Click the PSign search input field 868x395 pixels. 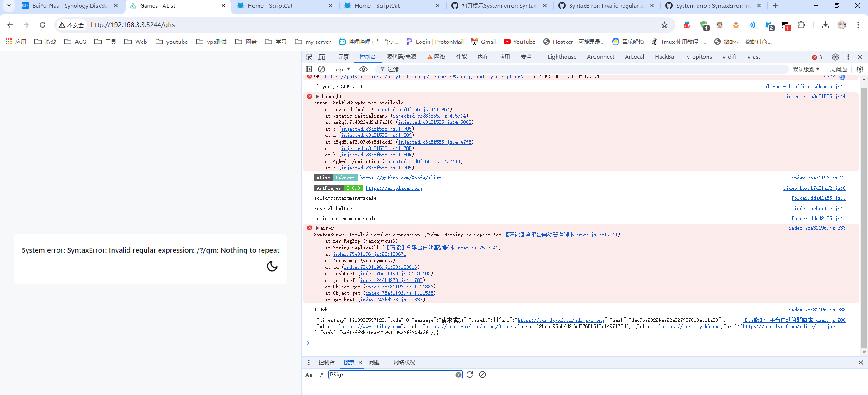[x=391, y=375]
